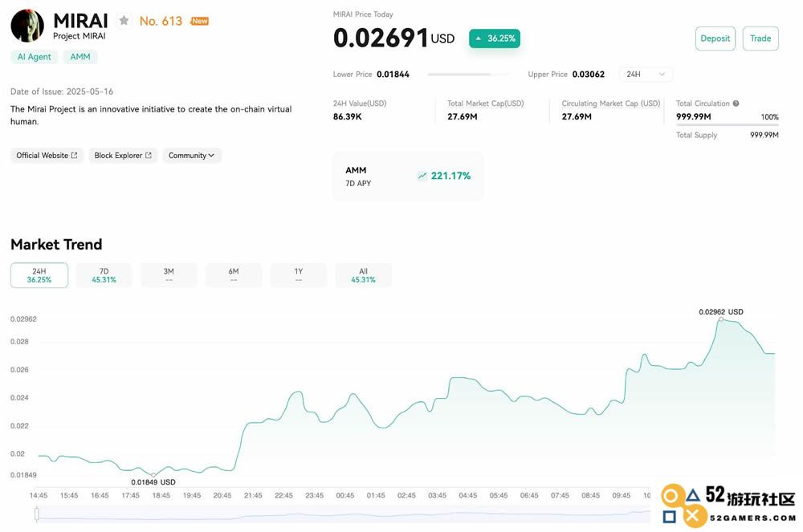Click the 221.17% APY value
This screenshot has height=532, width=803.
coord(450,176)
